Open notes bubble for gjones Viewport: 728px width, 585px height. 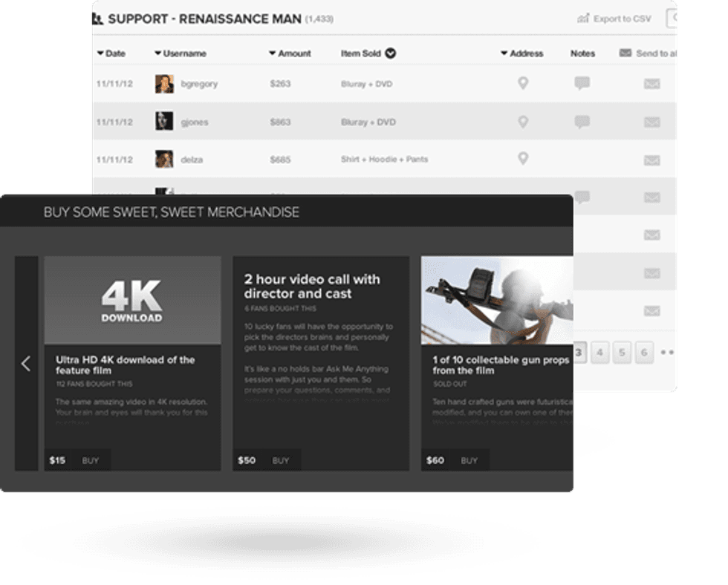(582, 122)
